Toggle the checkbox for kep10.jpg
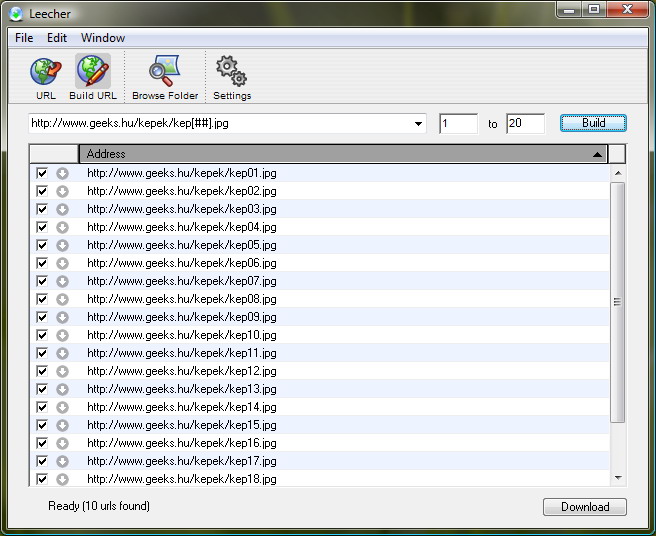Screen dimensions: 656x536 pyautogui.click(x=42, y=335)
